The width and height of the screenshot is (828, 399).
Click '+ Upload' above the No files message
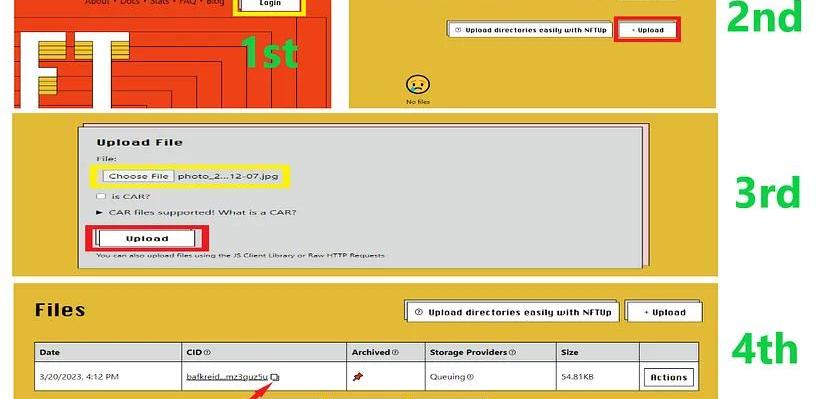647,30
